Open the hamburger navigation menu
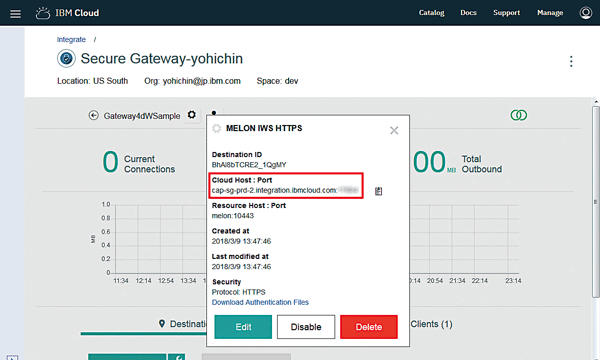Screen dimensions: 600x360 coord(15,14)
